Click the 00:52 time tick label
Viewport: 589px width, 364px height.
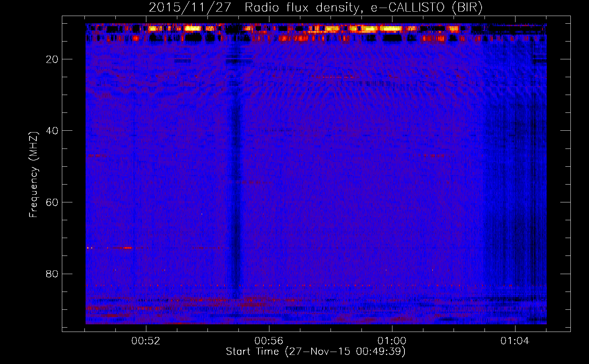146,341
